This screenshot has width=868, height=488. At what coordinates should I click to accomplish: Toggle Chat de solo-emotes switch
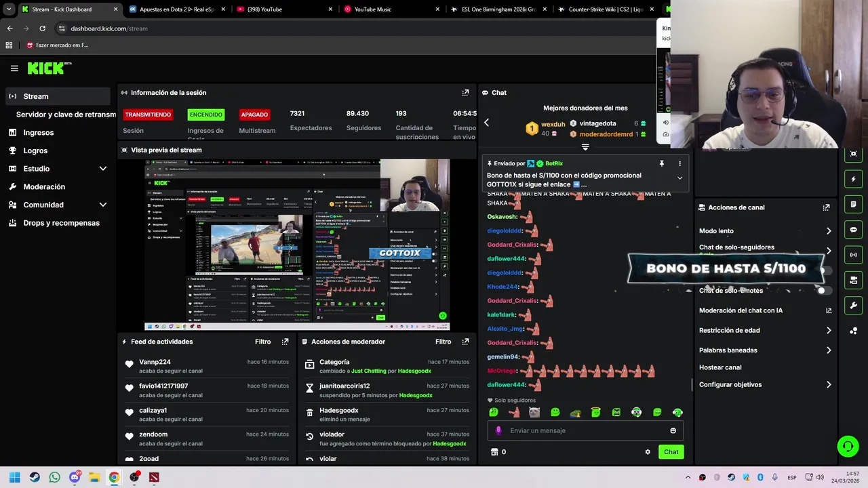(x=824, y=290)
